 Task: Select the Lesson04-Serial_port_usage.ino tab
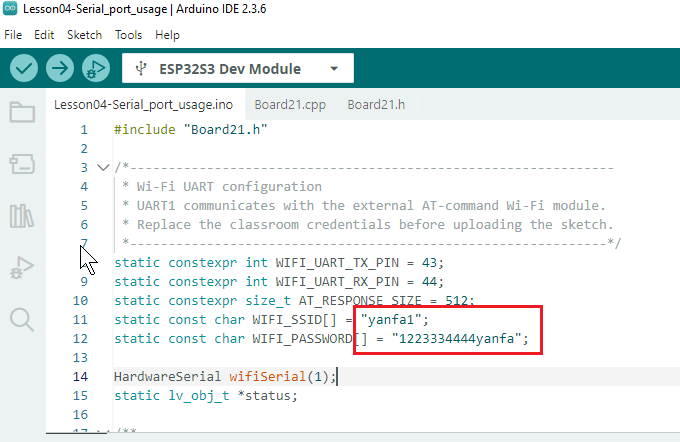coord(144,105)
